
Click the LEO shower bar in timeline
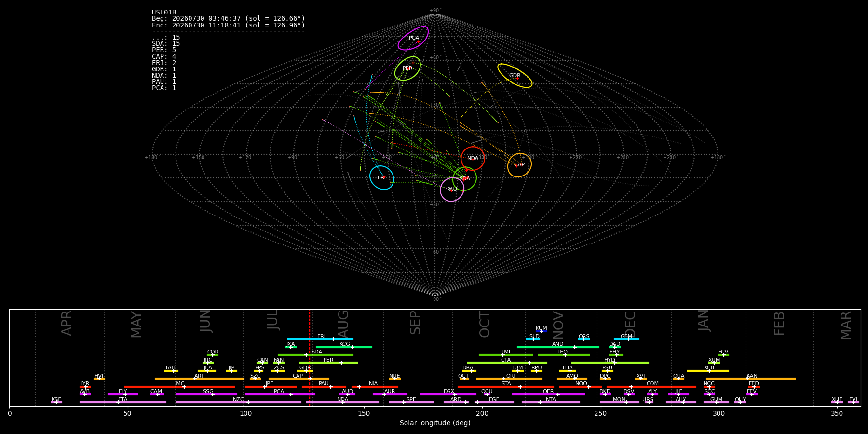[564, 355]
